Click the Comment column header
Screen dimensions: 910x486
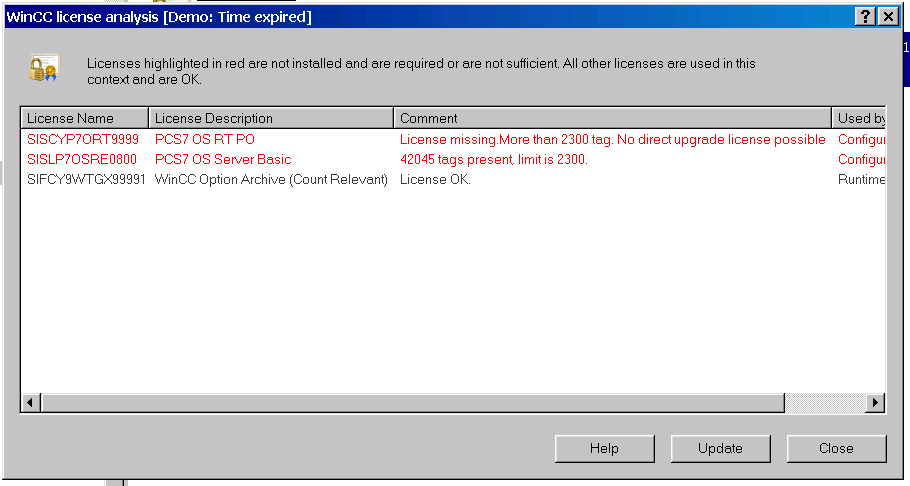click(612, 118)
